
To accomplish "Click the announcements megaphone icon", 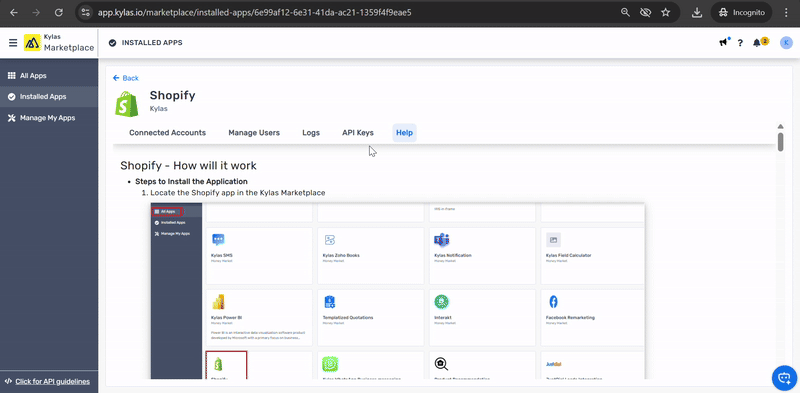I will tap(723, 42).
